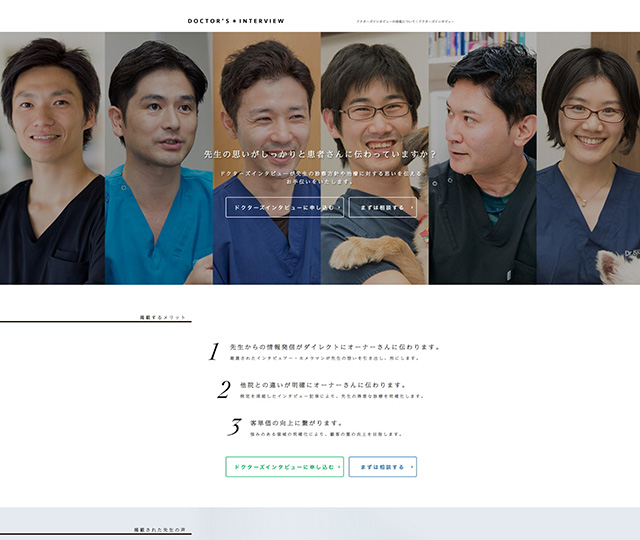
Task: Click arrow on blue-bordered まずは相談する button
Action: coord(411,467)
